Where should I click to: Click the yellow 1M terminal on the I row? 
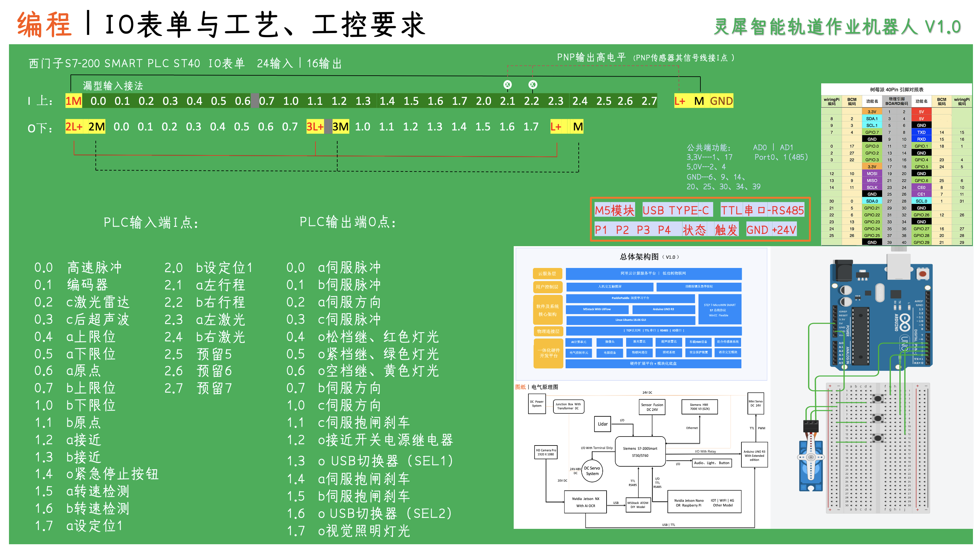(73, 101)
